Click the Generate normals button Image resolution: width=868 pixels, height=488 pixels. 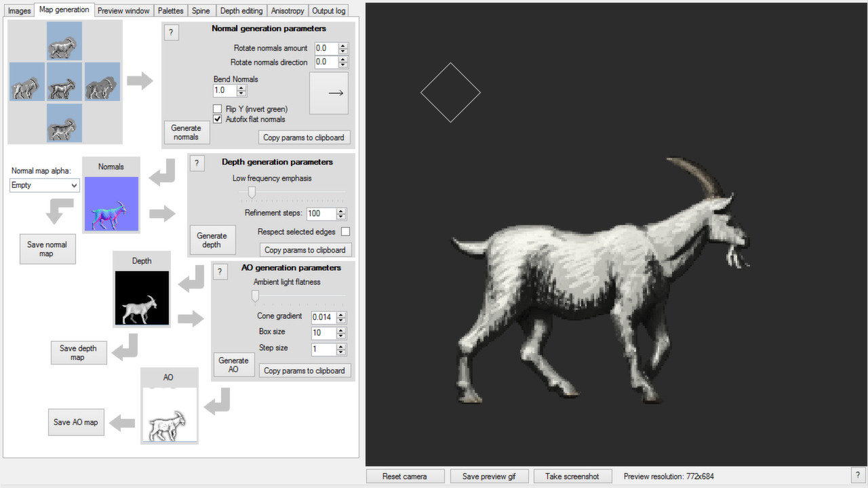click(186, 131)
